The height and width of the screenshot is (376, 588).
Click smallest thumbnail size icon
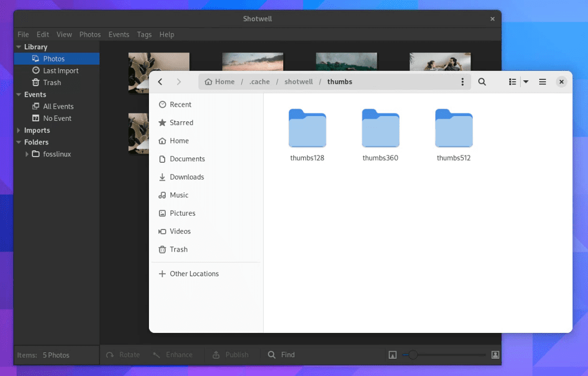(x=393, y=355)
